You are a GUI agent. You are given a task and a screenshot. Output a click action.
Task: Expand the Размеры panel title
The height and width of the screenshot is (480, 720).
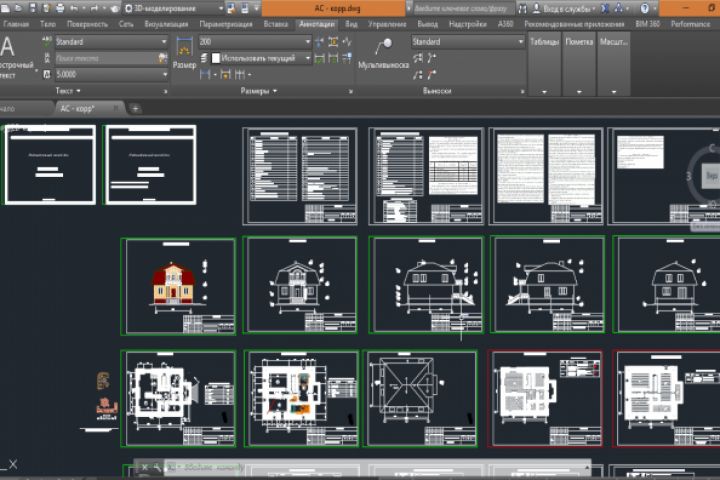click(259, 91)
